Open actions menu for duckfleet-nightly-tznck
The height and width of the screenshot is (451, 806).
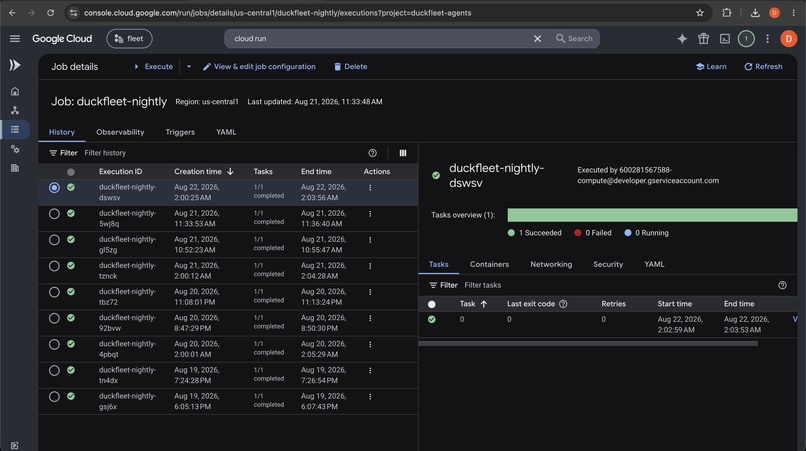370,266
